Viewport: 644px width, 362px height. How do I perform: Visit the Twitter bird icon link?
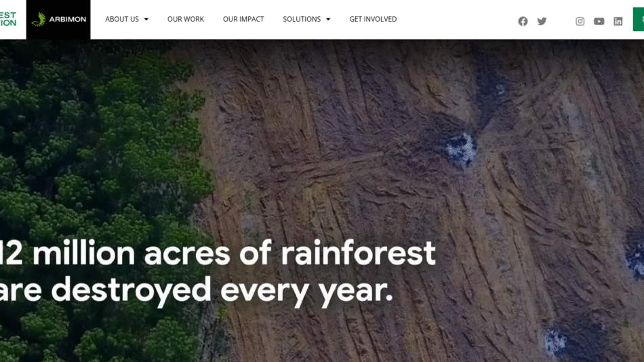coord(542,21)
